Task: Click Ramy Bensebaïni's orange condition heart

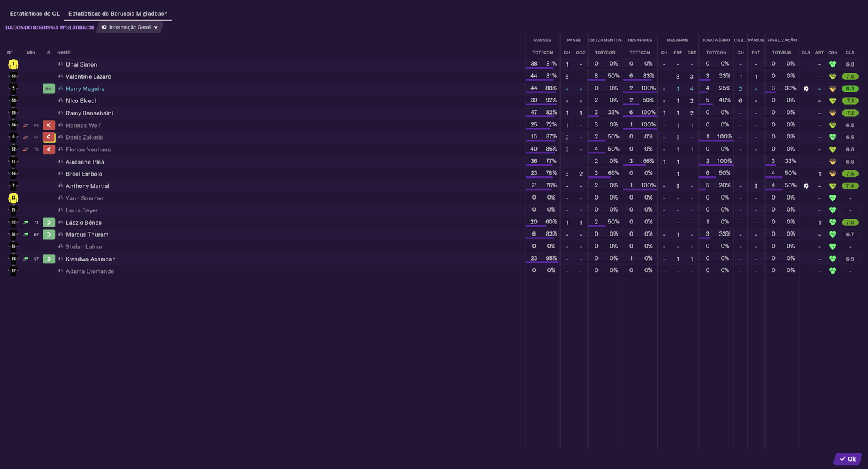Action: [x=833, y=113]
